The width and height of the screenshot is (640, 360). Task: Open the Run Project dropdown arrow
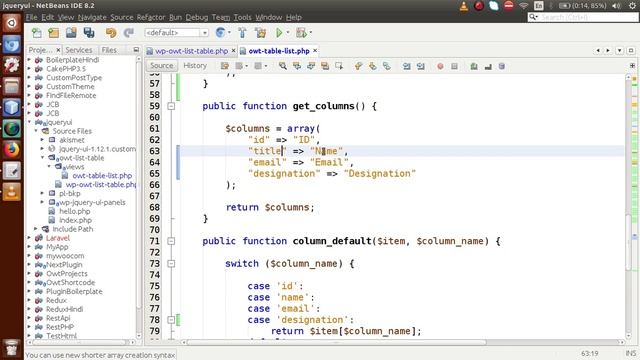click(x=288, y=33)
